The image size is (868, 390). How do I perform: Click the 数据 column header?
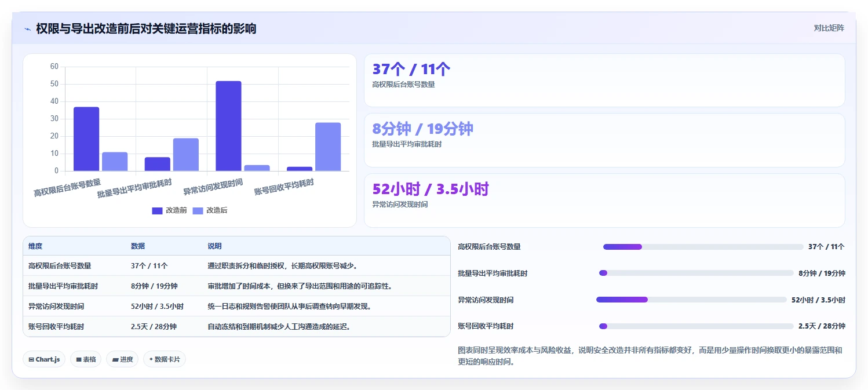pyautogui.click(x=138, y=246)
